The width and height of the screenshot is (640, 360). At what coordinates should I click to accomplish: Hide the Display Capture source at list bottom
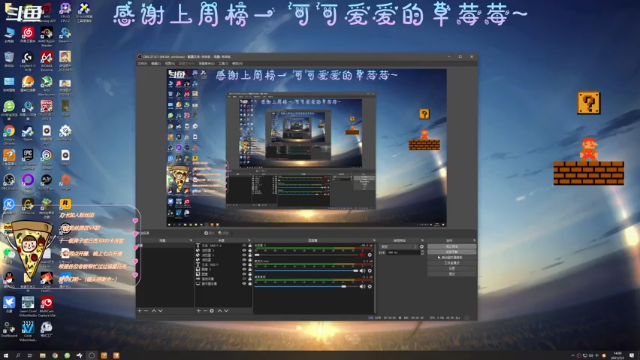pos(244,284)
